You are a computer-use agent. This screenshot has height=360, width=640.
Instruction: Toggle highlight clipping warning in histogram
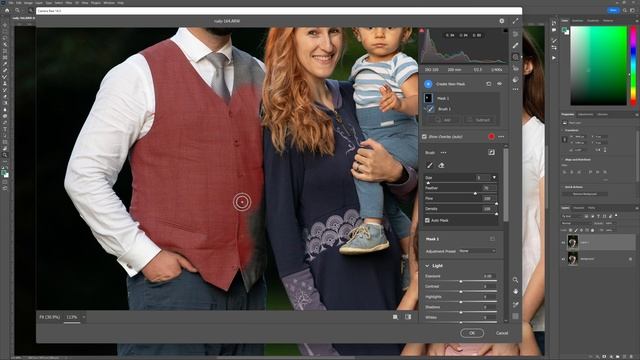(505, 31)
